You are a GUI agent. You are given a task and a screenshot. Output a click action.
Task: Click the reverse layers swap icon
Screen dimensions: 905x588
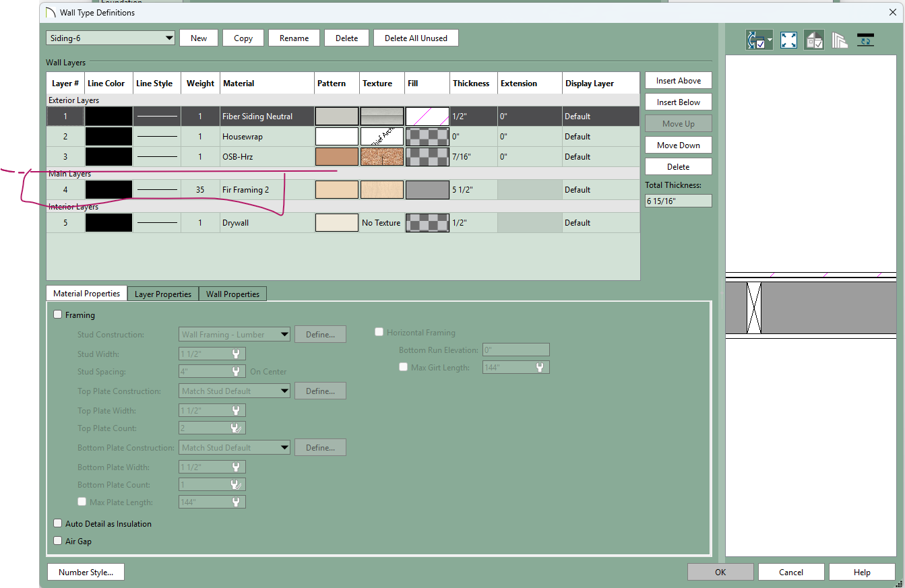click(x=866, y=40)
